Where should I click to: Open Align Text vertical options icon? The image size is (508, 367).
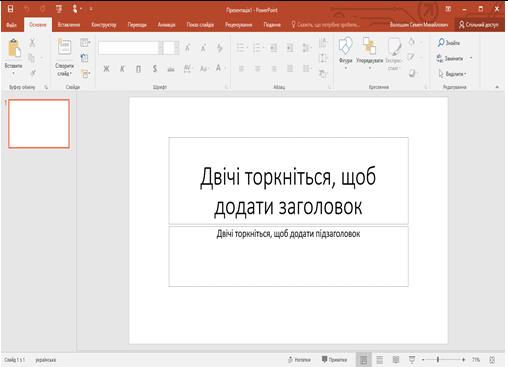[323, 58]
